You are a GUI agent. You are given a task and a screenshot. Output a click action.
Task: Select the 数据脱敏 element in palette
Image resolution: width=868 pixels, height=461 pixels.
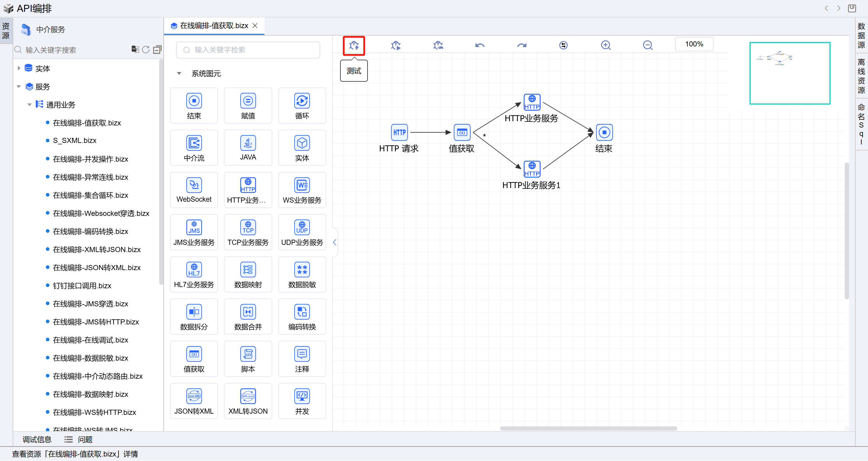point(302,274)
